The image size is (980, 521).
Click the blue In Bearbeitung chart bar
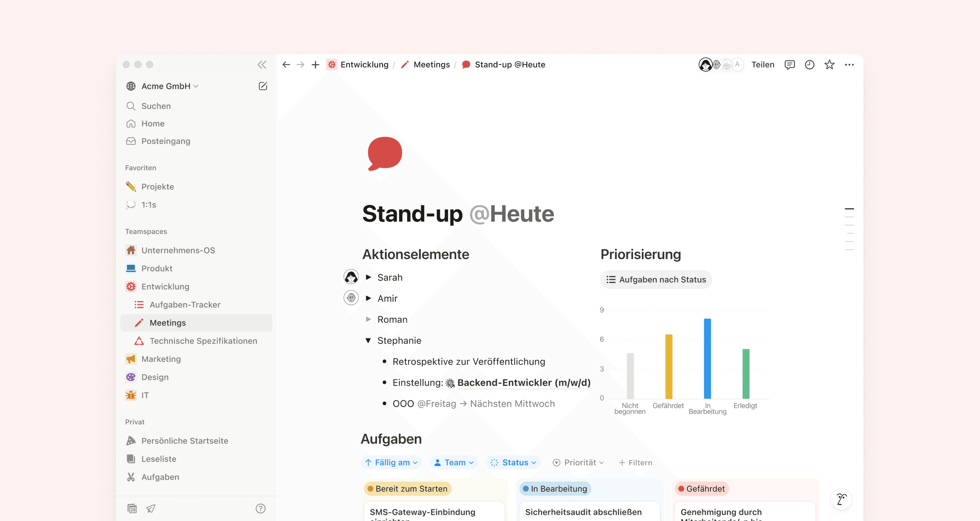[x=707, y=359]
